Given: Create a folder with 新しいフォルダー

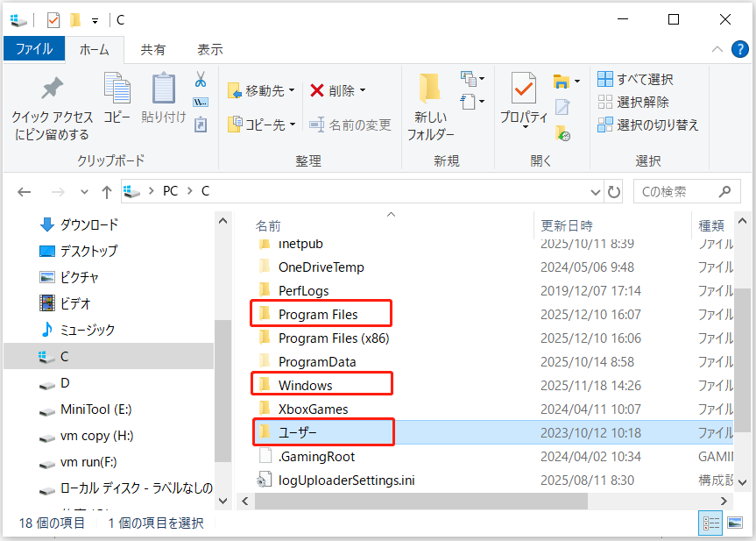Looking at the screenshot, I should (429, 105).
